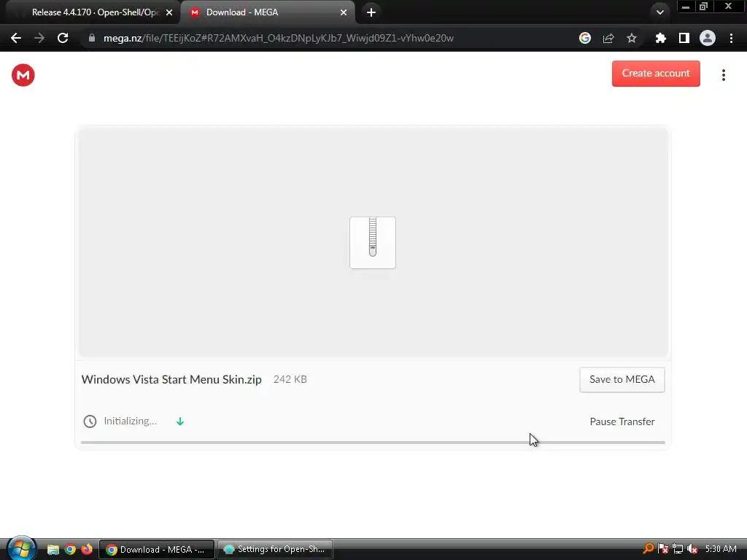Launch Firefox from taskbar

(87, 550)
